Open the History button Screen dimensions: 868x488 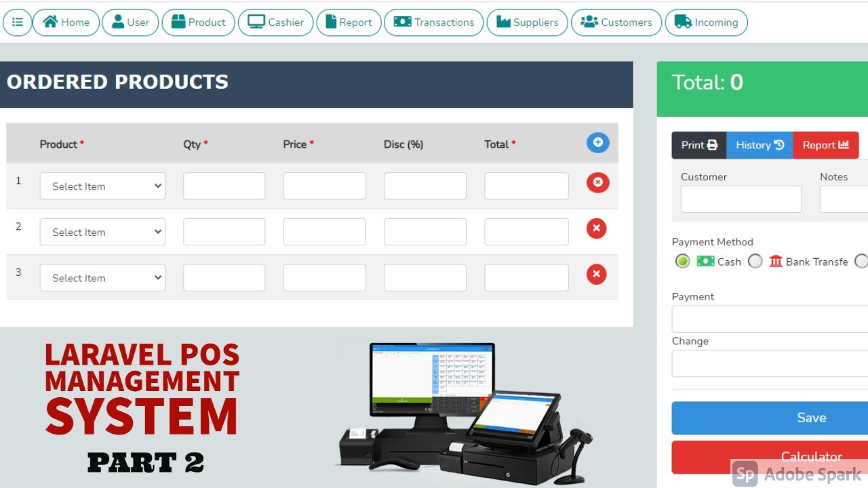coord(759,145)
